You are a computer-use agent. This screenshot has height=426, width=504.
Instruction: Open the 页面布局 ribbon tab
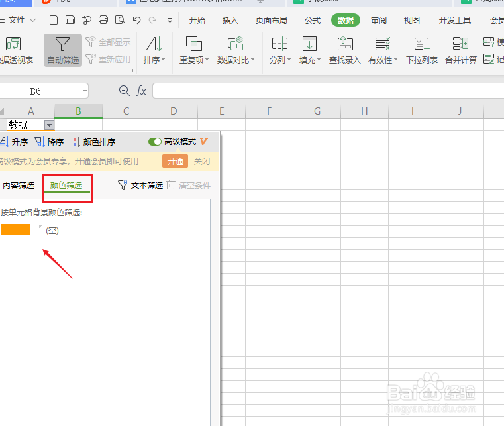pos(272,21)
